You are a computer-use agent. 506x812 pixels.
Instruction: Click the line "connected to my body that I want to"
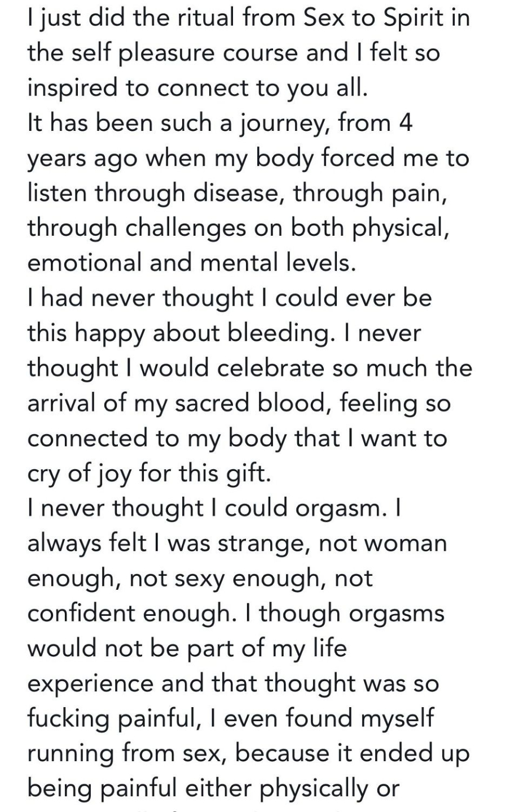[237, 439]
